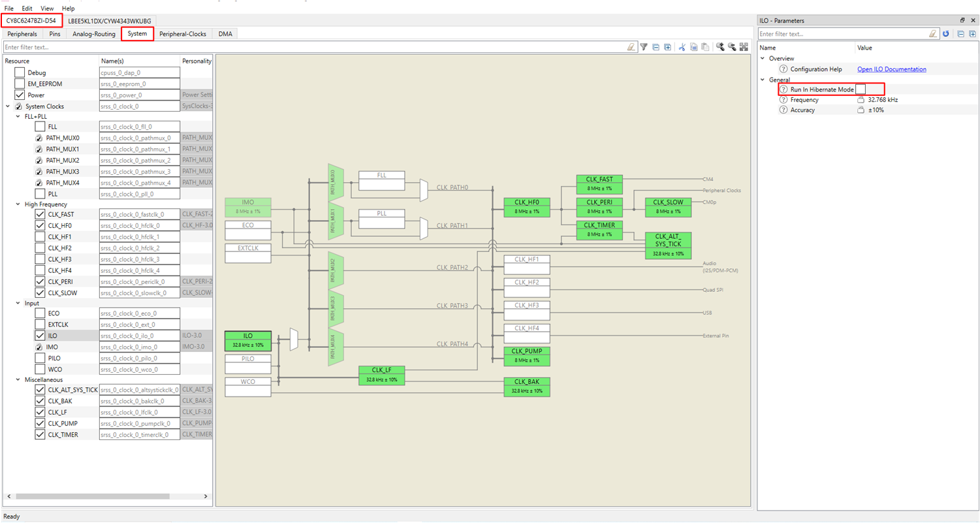
Task: Collapse the Input group
Action: (18, 303)
